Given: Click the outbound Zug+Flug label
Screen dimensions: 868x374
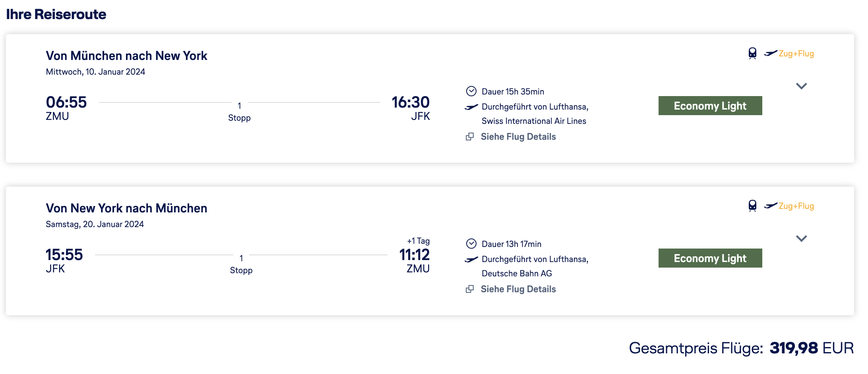Looking at the screenshot, I should pyautogui.click(x=796, y=54).
